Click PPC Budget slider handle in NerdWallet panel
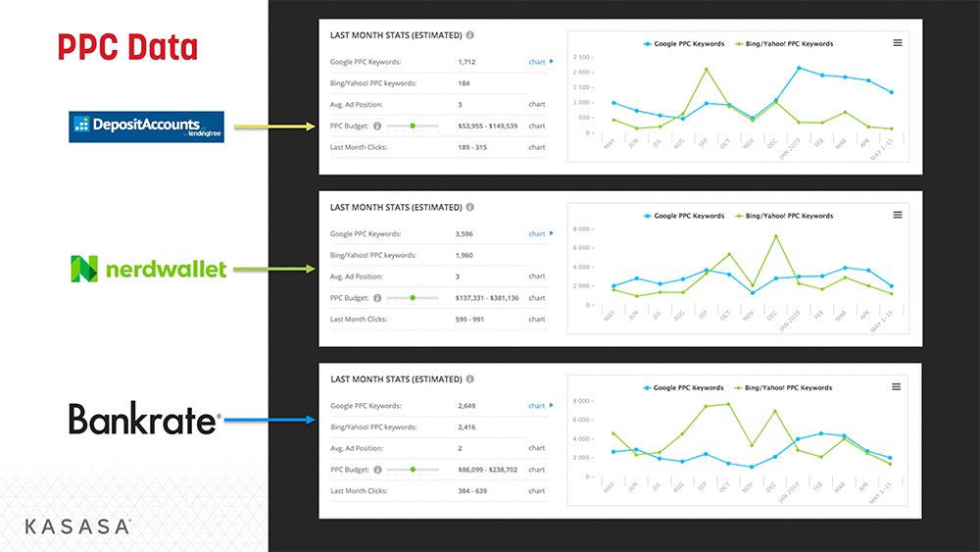 (x=413, y=297)
